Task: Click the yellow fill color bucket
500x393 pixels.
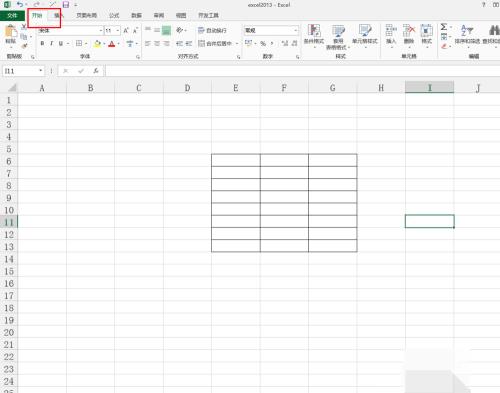Action: (97, 44)
